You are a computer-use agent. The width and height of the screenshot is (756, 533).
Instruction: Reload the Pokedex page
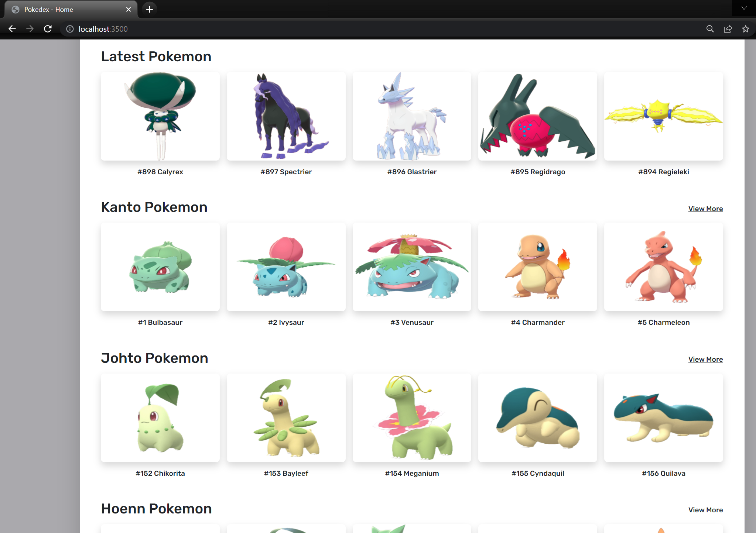48,29
